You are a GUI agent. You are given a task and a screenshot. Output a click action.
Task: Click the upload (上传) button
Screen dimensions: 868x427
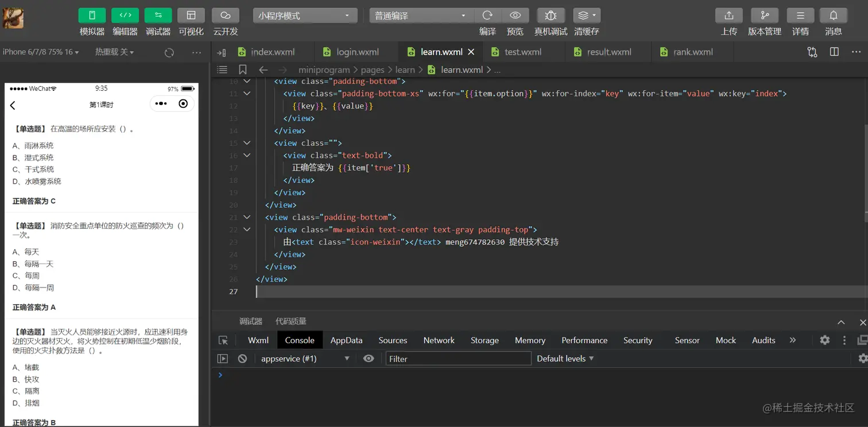[729, 15]
